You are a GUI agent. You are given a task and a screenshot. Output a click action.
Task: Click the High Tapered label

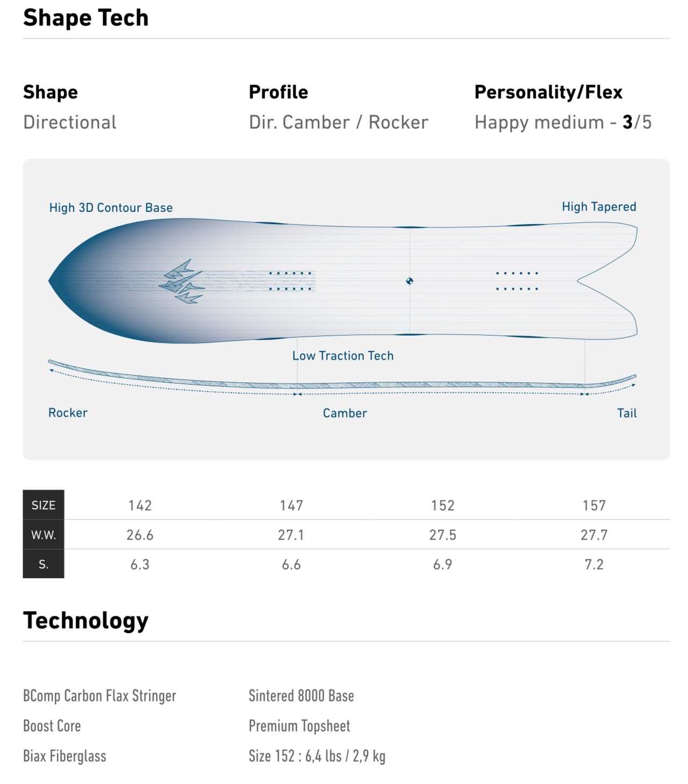click(x=599, y=207)
